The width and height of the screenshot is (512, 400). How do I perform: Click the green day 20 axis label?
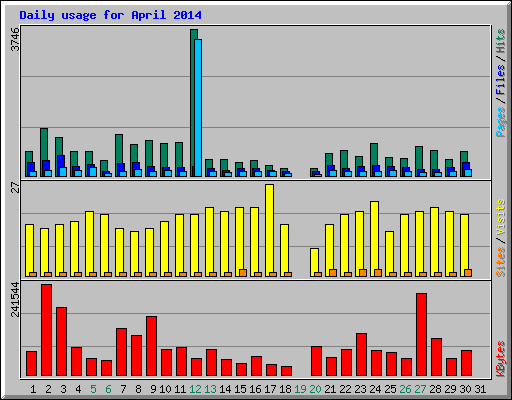[x=315, y=389]
